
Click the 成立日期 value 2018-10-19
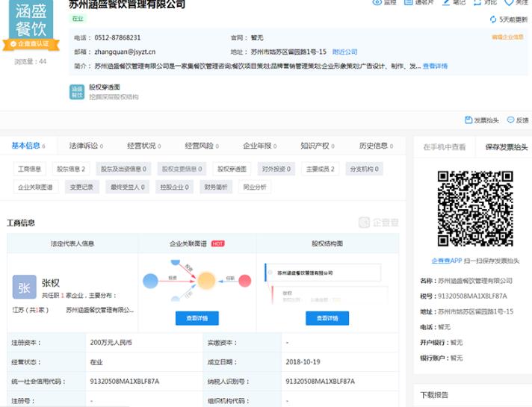point(303,362)
